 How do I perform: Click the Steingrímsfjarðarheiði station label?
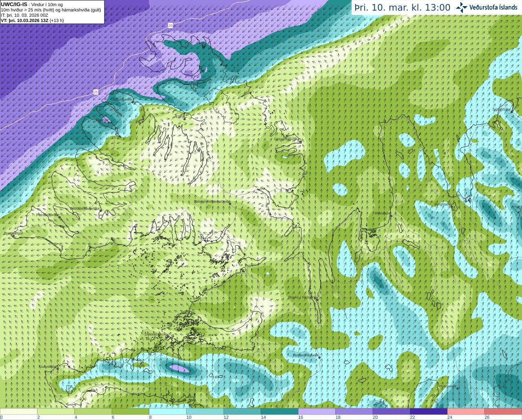212,201
